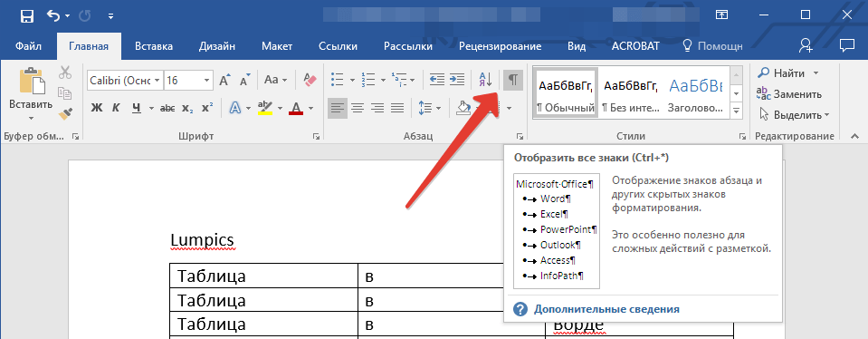Sort text with the А-Я icon
868x339 pixels.
pyautogui.click(x=485, y=81)
